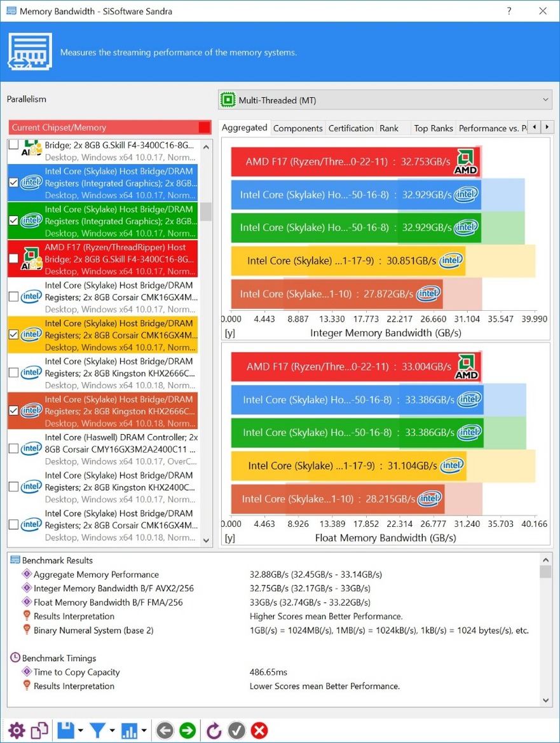Check the red-highlighted AMD F17 row checkbox

point(14,259)
